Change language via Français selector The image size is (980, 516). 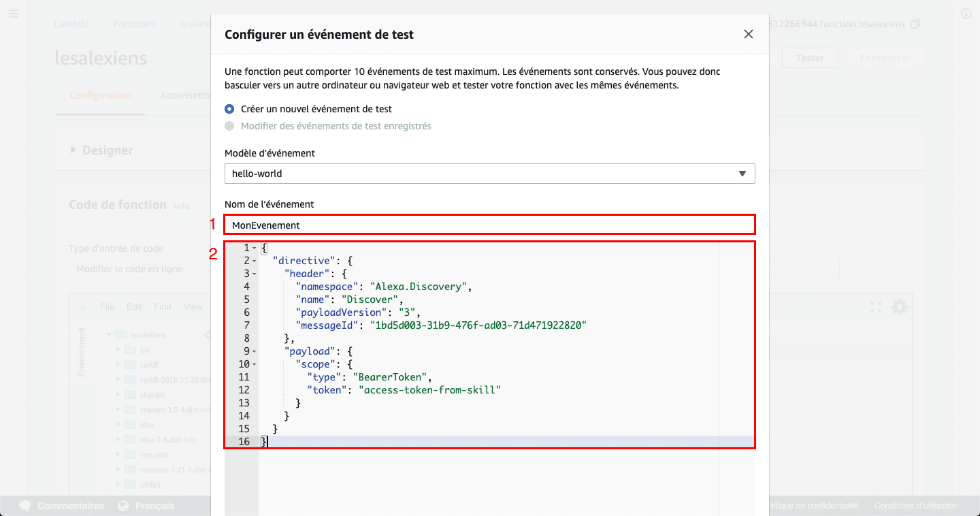click(x=155, y=506)
